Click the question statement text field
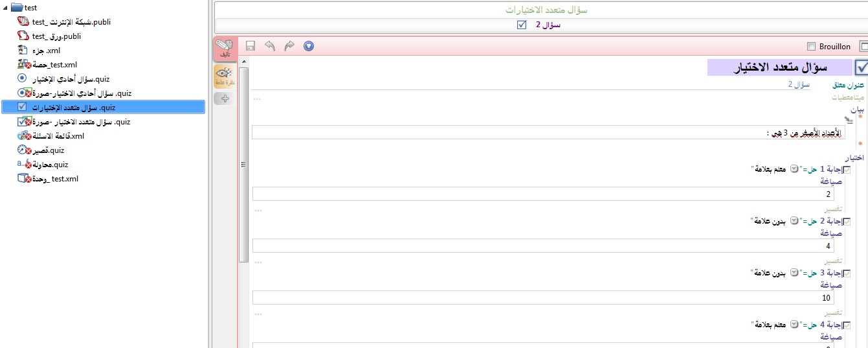The image size is (868, 348). click(544, 132)
